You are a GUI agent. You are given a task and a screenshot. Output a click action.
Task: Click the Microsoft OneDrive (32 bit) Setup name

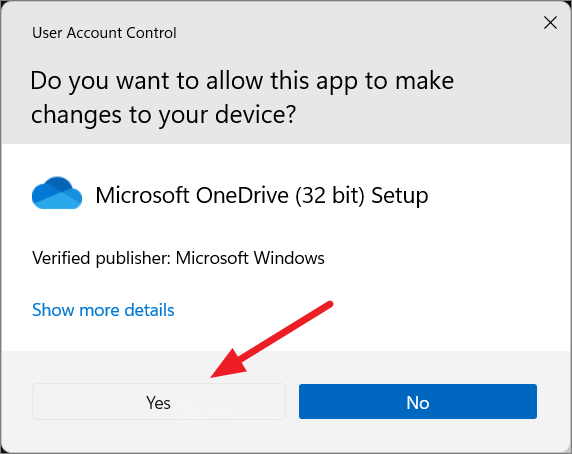click(x=262, y=195)
